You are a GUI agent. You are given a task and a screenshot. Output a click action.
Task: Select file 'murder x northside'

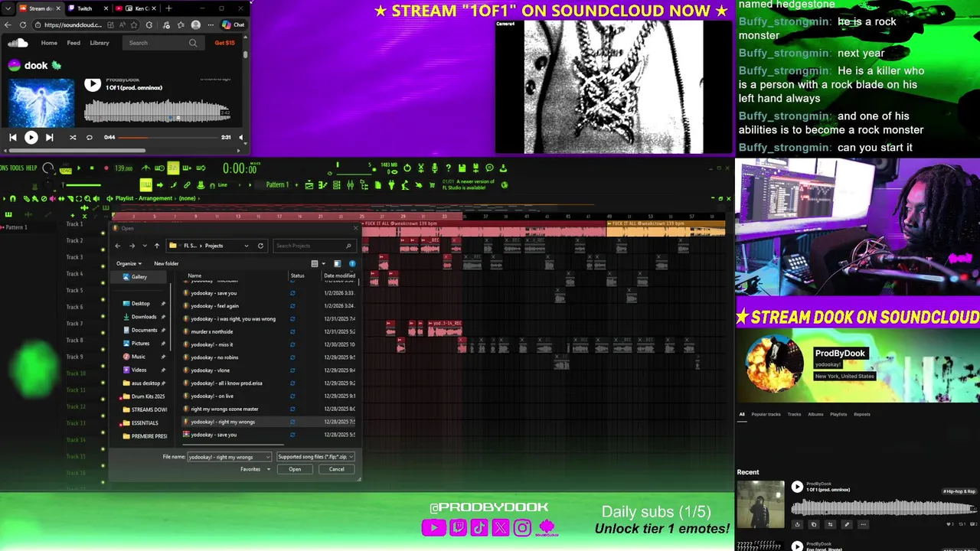211,331
